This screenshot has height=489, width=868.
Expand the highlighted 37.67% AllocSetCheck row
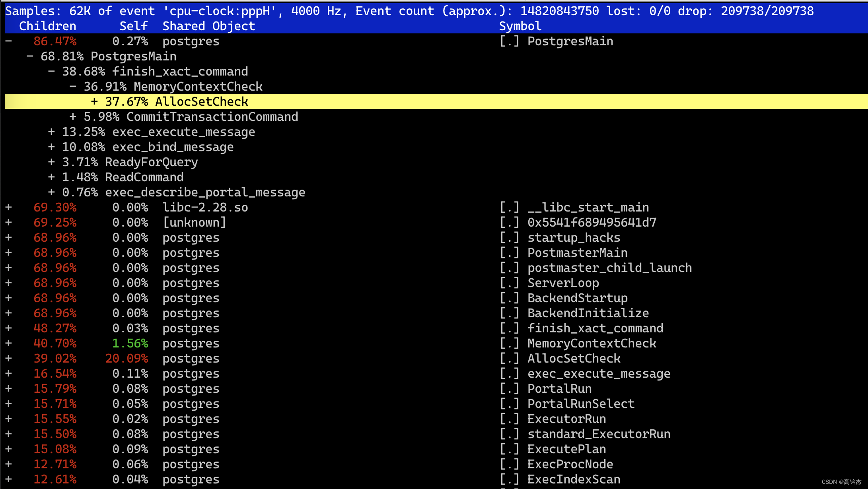(94, 102)
